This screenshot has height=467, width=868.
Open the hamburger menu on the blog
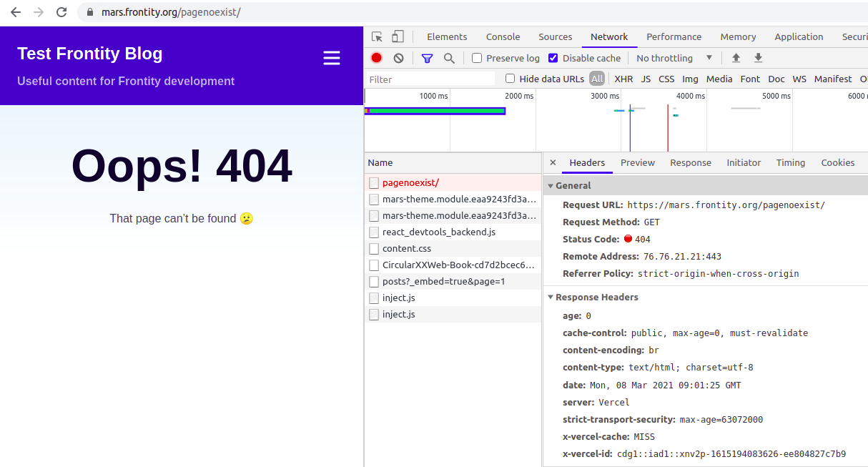[332, 58]
